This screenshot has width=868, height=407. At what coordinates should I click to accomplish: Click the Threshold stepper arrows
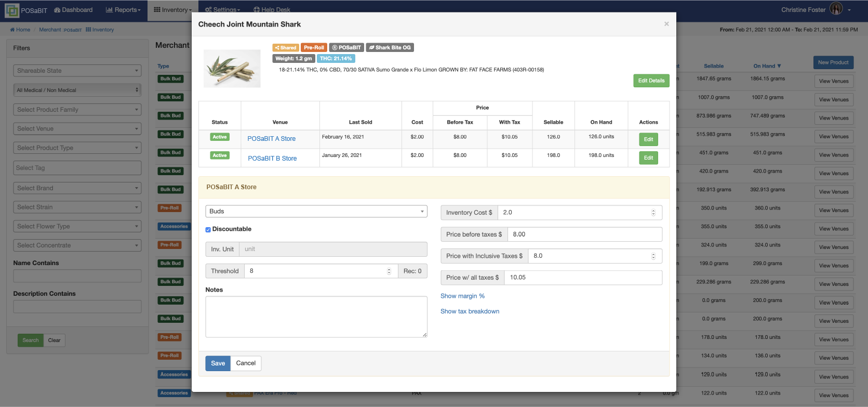(x=389, y=271)
